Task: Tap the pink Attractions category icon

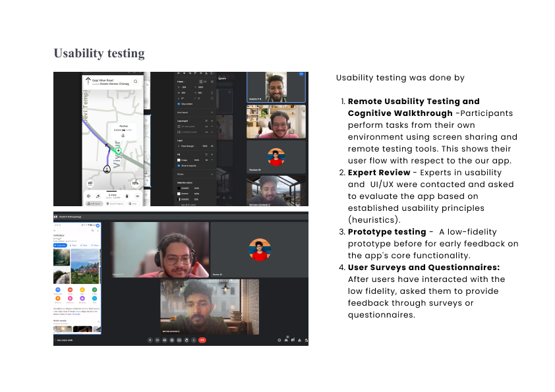Action: pos(70,298)
